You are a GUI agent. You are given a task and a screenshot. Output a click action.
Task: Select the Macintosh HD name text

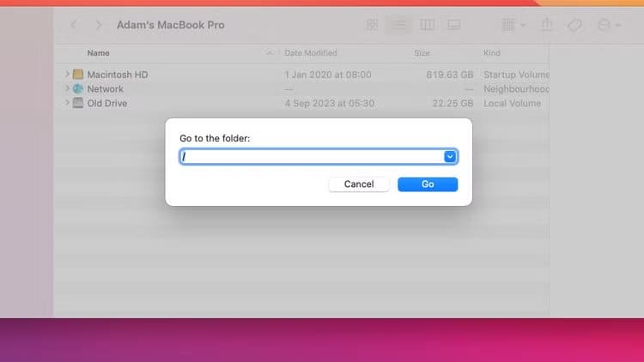118,75
